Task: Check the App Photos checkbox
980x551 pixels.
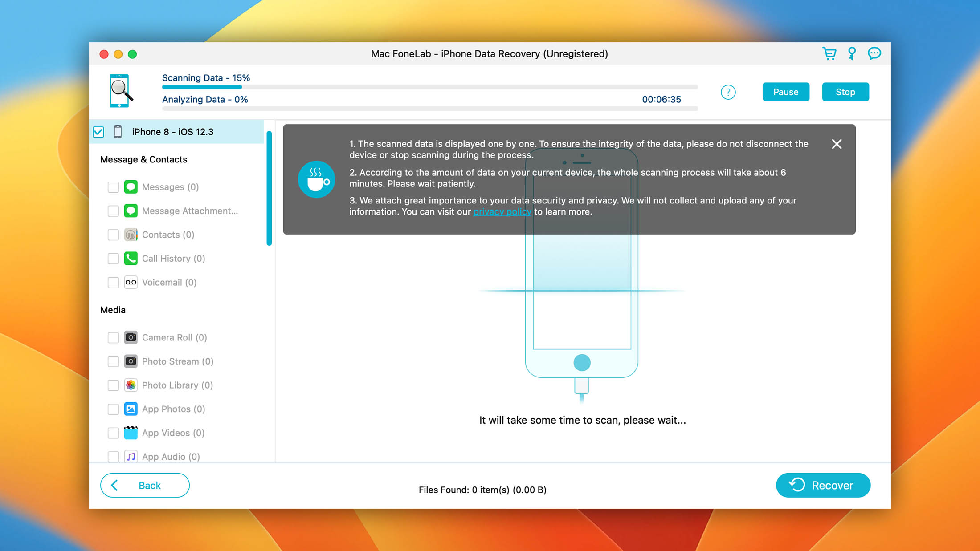Action: (113, 409)
